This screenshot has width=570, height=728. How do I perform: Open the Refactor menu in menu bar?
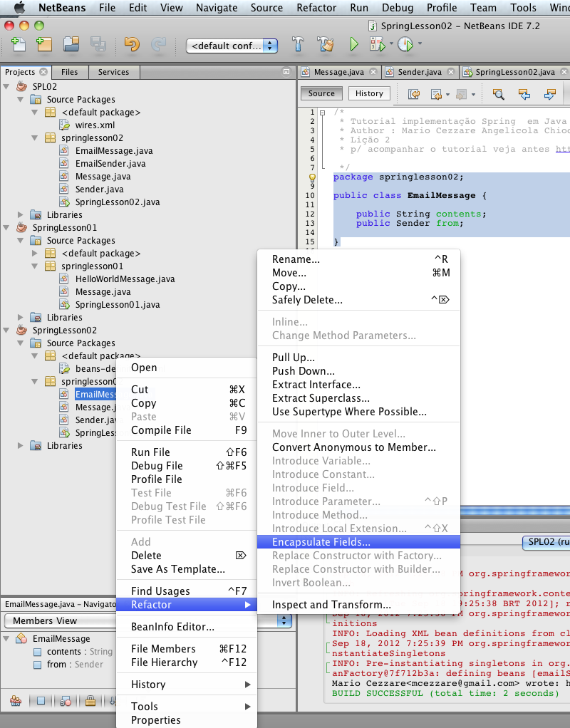point(316,7)
